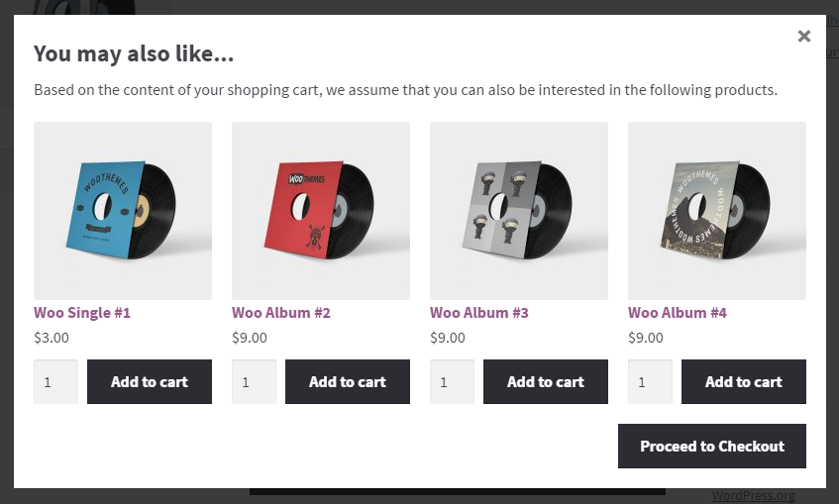Click the Woo Single #1 title link
Screen dimensions: 839x504
(x=82, y=313)
